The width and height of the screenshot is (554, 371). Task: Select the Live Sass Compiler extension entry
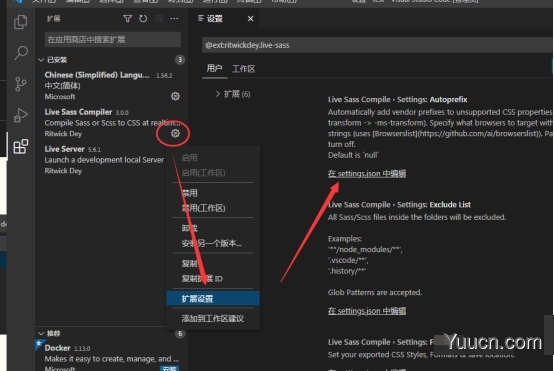tap(112, 123)
